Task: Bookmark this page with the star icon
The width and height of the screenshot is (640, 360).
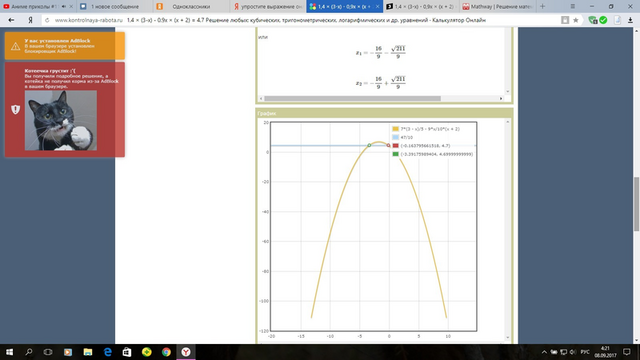Action: point(576,20)
